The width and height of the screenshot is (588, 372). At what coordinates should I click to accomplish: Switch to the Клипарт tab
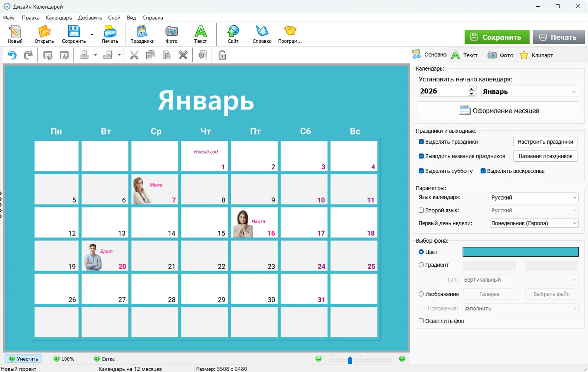(537, 55)
